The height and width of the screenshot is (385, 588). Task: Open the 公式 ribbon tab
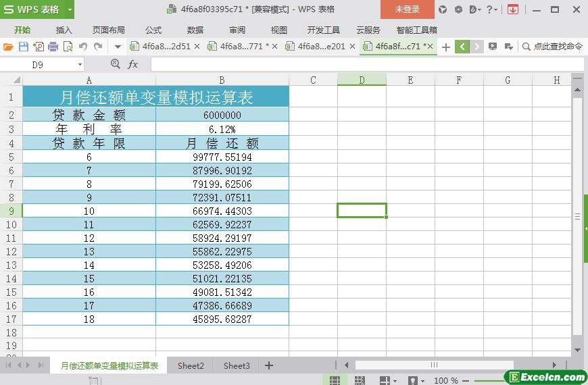coord(153,30)
